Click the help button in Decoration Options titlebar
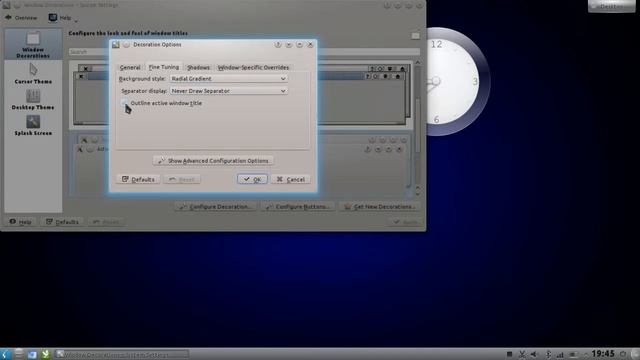 coord(278,44)
